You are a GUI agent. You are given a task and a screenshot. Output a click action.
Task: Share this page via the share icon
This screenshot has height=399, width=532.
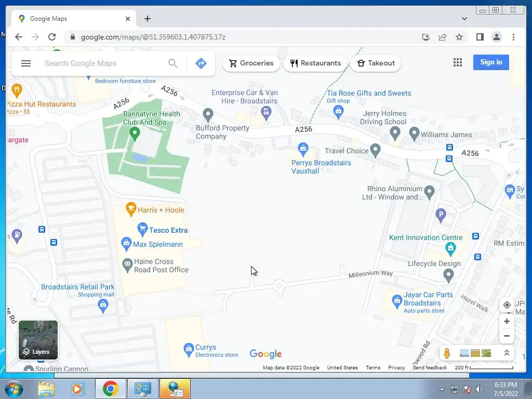[x=443, y=37]
